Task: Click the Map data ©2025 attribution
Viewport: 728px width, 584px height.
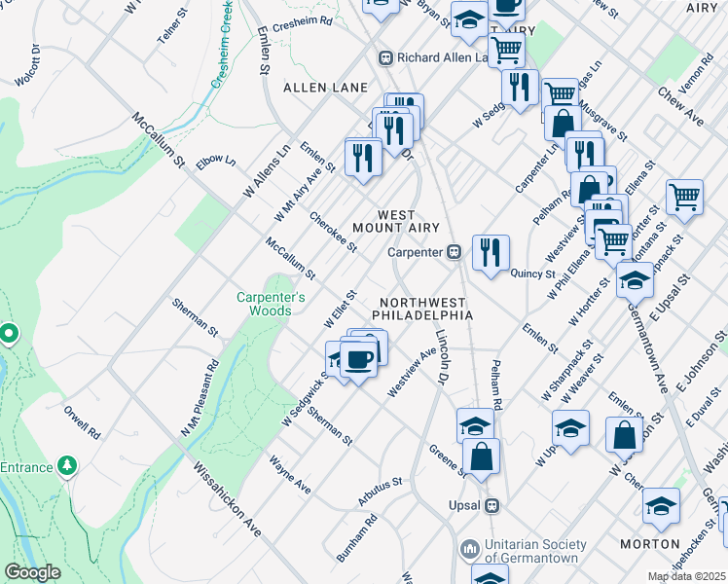Action: point(687,576)
